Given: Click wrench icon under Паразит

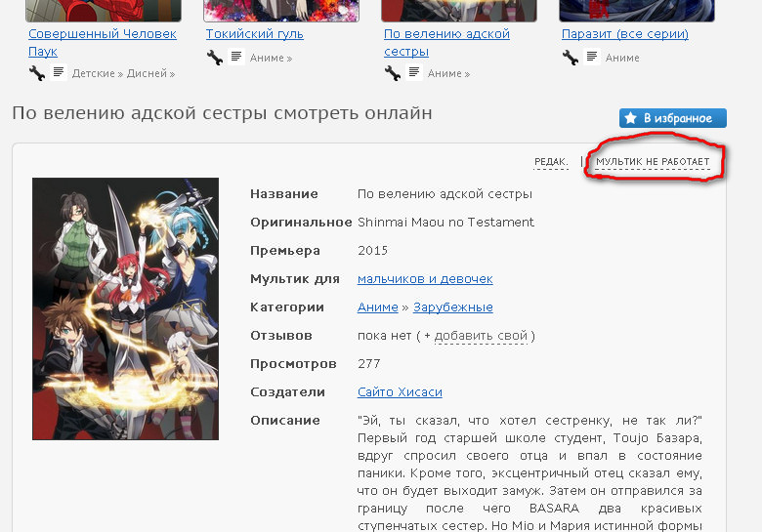Looking at the screenshot, I should click(x=571, y=58).
